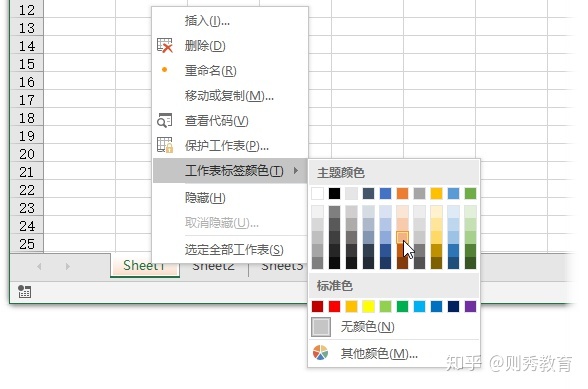Select row 12 header
This screenshot has width=588, height=389.
coord(27,10)
